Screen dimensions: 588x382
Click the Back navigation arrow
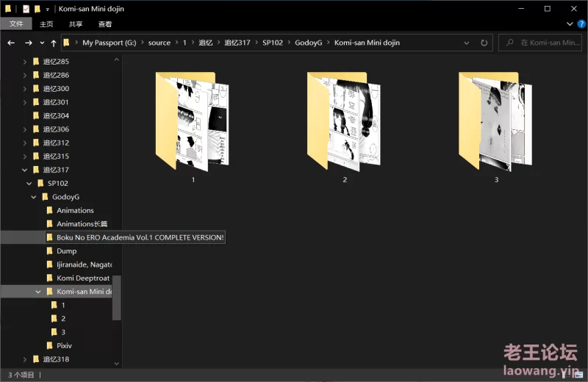click(11, 43)
